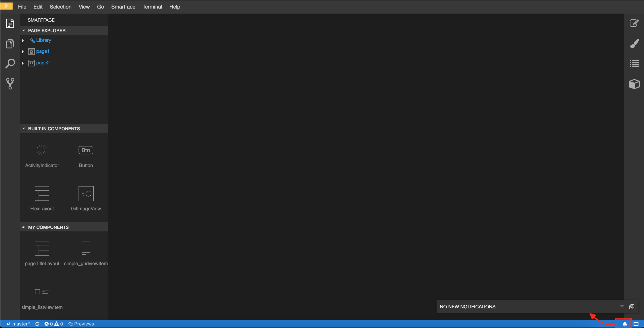Open the cube package icon on right bar

[634, 84]
